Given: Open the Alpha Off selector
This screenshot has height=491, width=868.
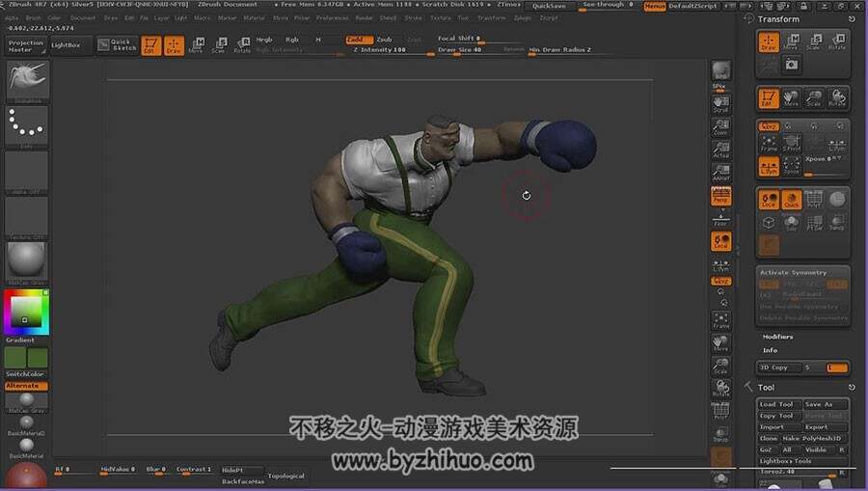Looking at the screenshot, I should pyautogui.click(x=27, y=172).
